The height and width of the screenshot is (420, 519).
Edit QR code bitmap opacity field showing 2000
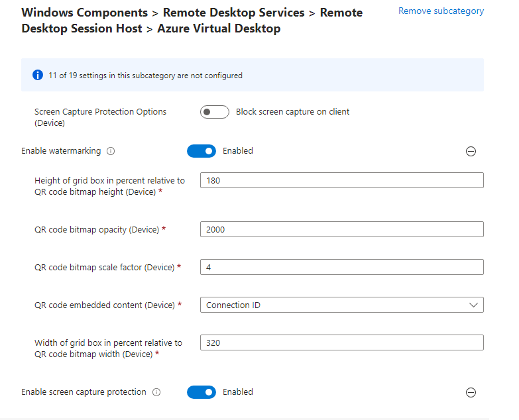[x=341, y=229]
